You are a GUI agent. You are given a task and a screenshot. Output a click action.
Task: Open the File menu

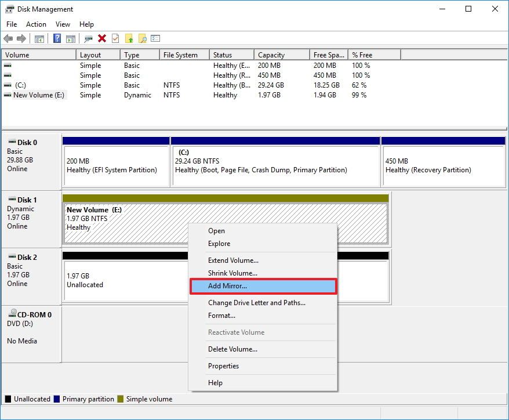coord(10,24)
